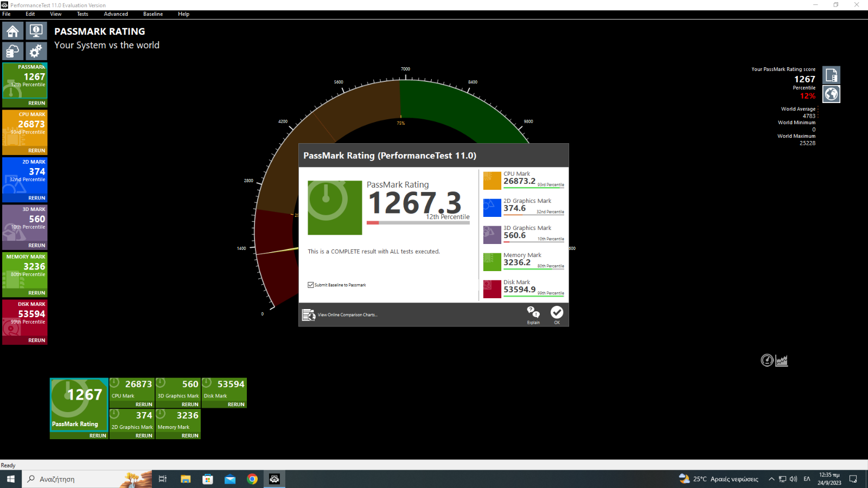
Task: Open the Windows Start menu
Action: pyautogui.click(x=11, y=479)
